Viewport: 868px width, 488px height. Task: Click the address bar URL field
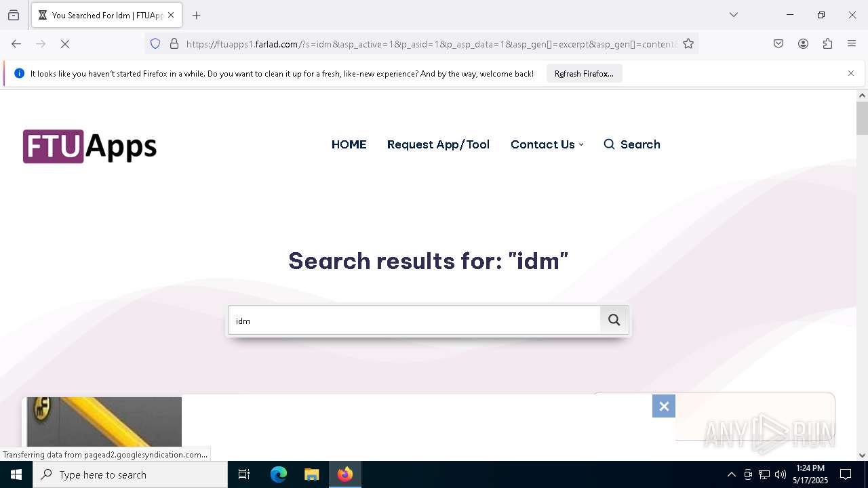click(x=431, y=44)
